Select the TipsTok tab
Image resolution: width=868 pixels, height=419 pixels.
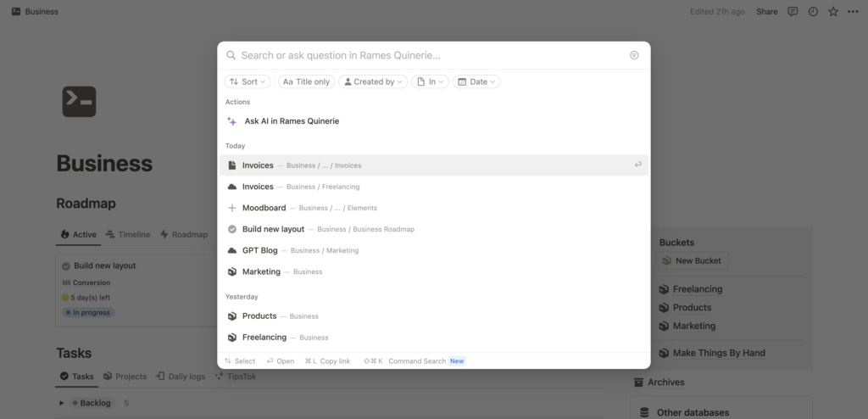[236, 377]
